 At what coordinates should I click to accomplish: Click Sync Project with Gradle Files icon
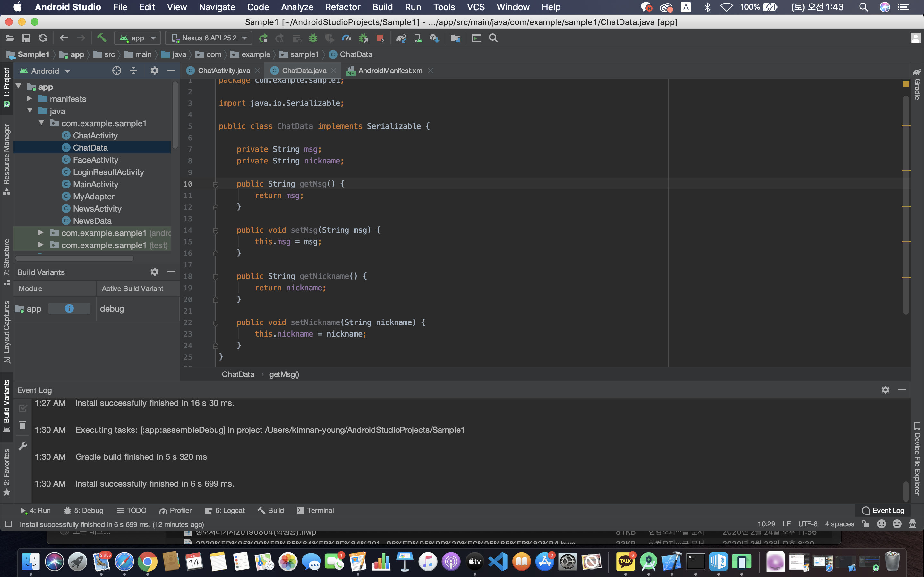(401, 38)
